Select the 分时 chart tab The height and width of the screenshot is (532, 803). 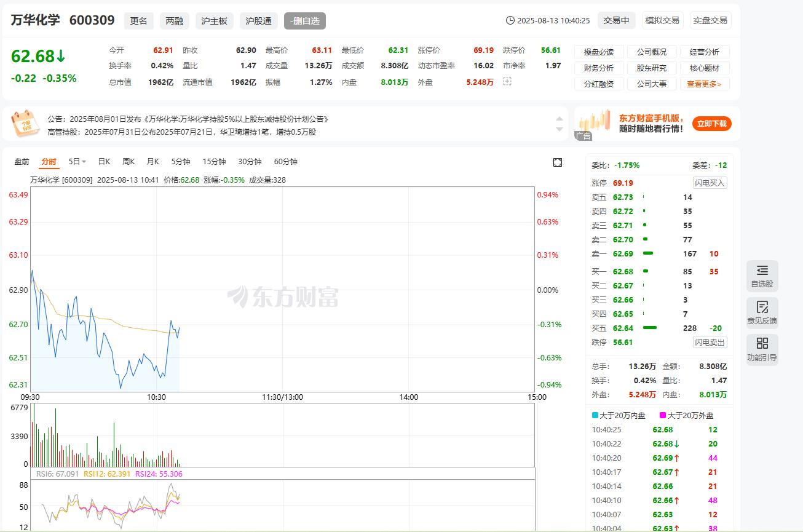pos(49,162)
